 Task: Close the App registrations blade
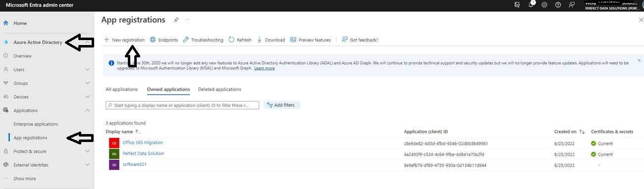[641, 20]
